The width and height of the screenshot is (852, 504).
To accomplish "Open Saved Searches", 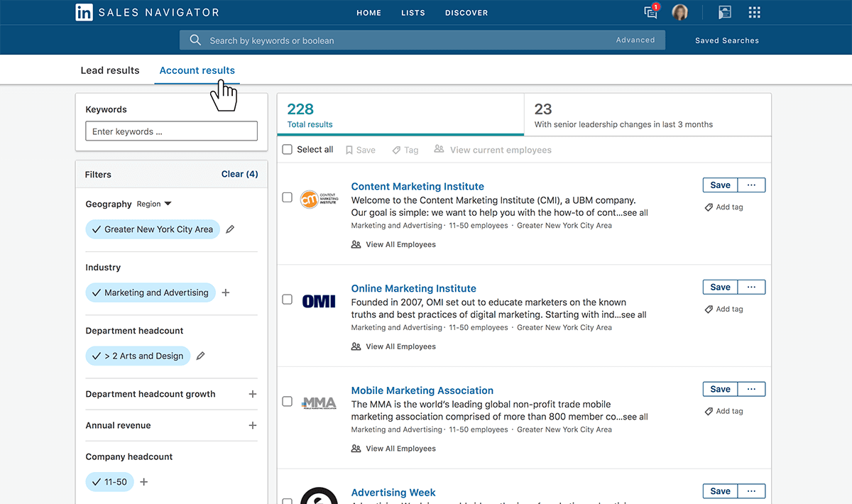I will click(x=727, y=40).
